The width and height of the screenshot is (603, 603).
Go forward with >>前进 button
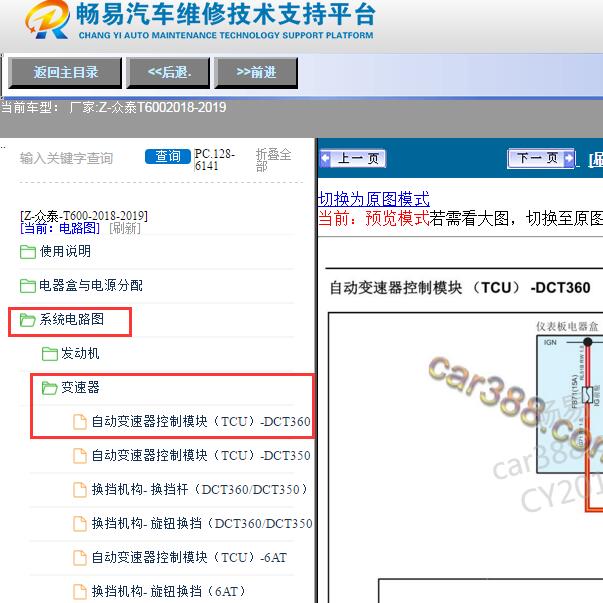[256, 73]
